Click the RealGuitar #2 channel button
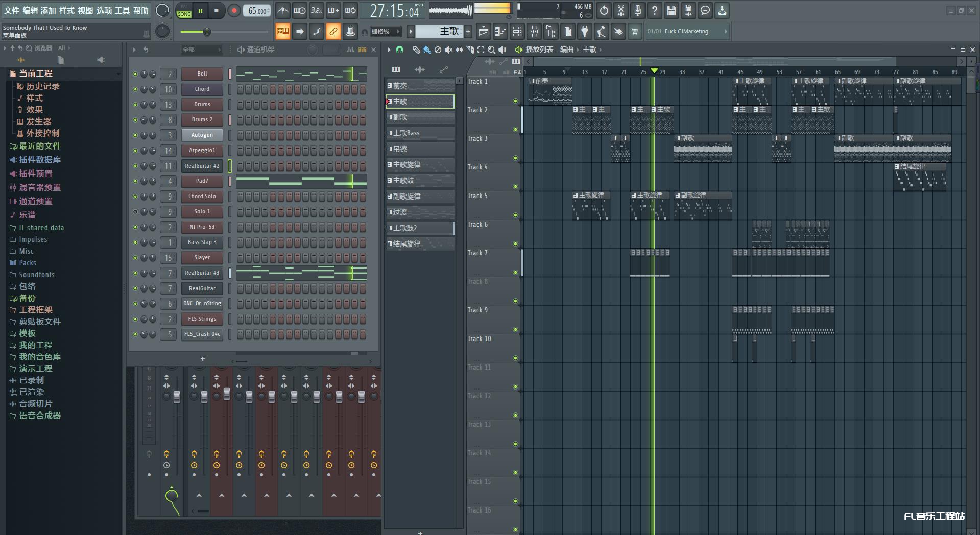 click(x=202, y=166)
